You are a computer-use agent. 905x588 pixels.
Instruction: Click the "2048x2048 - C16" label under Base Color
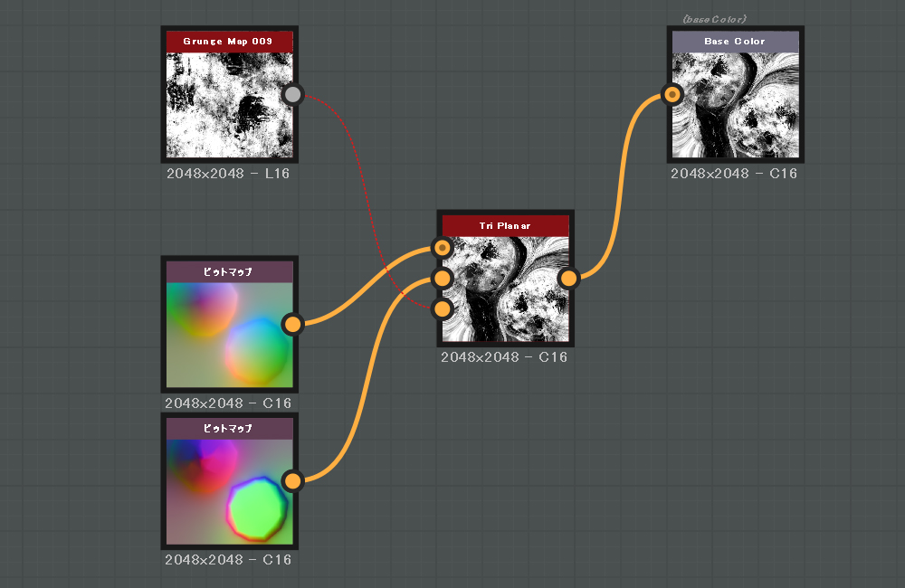734,174
